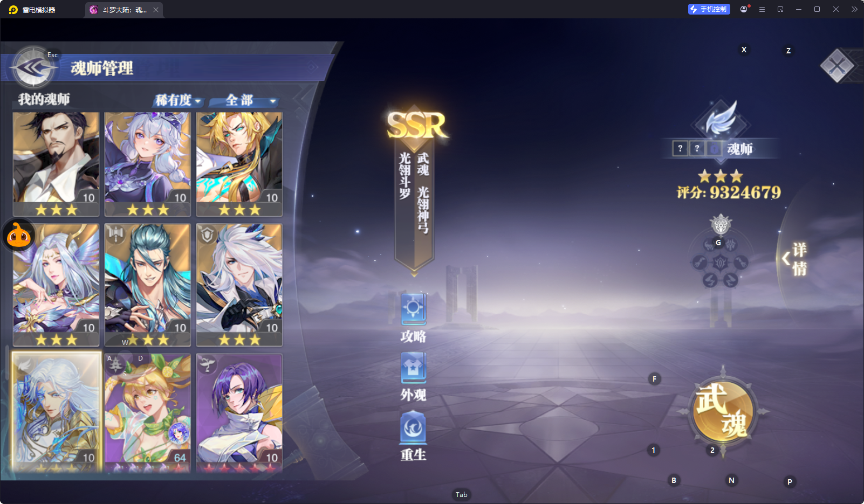
Task: Collapse the emulator sidebar with double chevron
Action: (x=854, y=9)
